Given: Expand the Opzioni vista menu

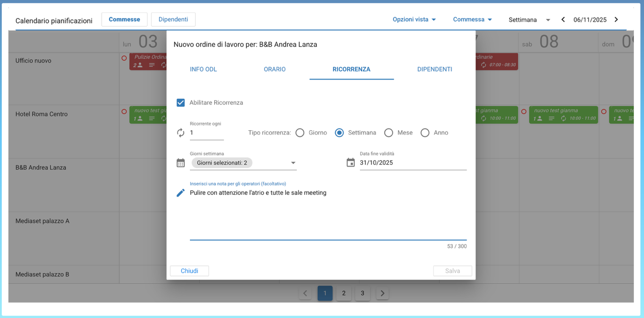Looking at the screenshot, I should pyautogui.click(x=414, y=20).
